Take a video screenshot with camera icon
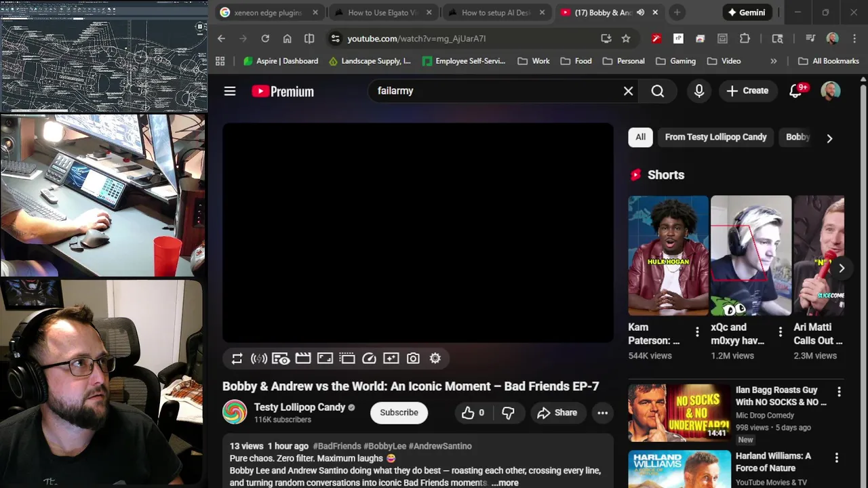The height and width of the screenshot is (488, 868). [413, 359]
